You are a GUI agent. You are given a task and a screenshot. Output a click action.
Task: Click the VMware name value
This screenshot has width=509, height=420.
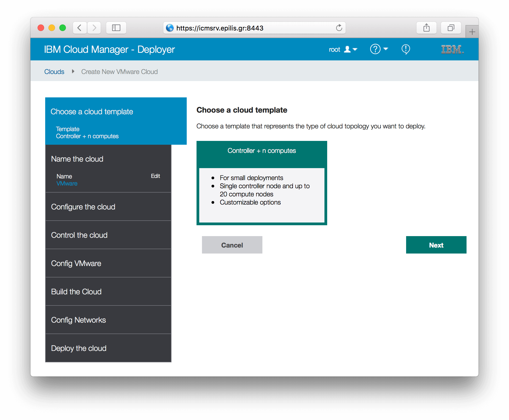point(67,183)
